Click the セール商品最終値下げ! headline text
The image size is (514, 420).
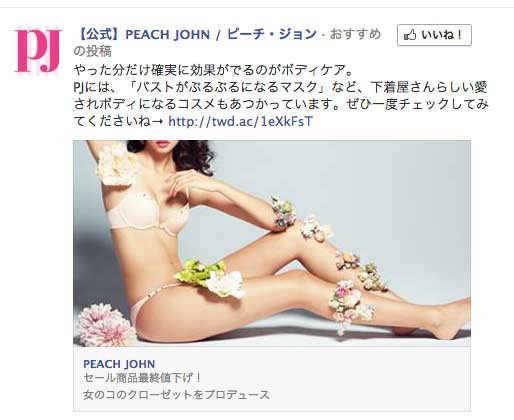(x=142, y=378)
